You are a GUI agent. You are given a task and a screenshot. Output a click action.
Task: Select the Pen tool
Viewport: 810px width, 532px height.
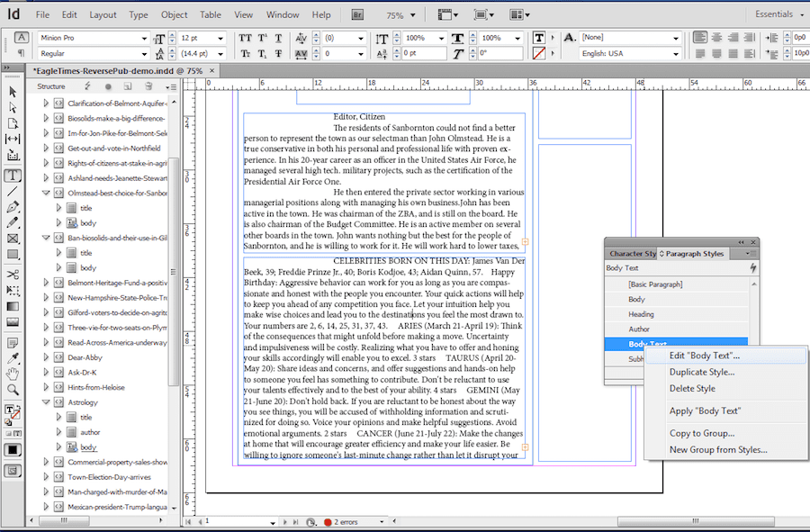pyautogui.click(x=13, y=207)
